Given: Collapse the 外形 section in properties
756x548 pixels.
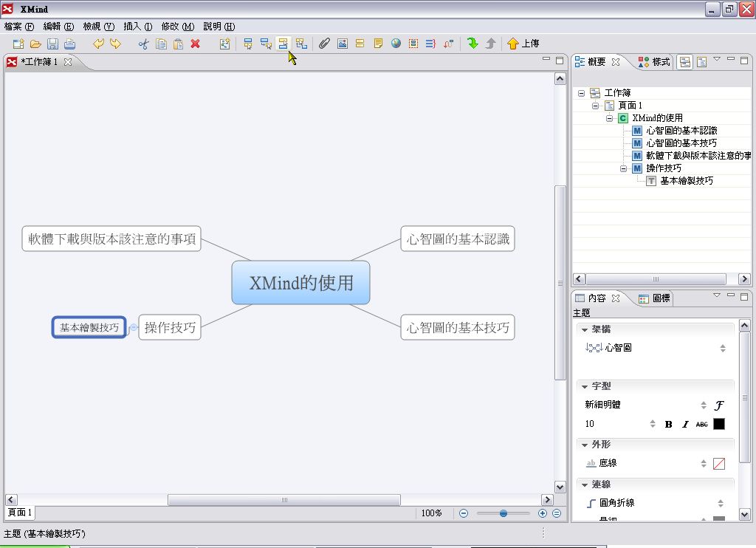Looking at the screenshot, I should [x=585, y=445].
